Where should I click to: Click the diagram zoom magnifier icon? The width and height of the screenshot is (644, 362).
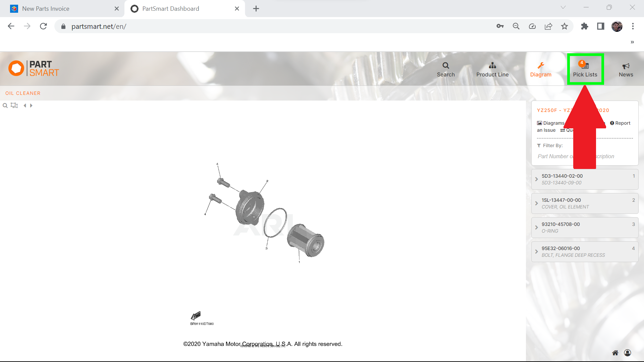point(5,106)
